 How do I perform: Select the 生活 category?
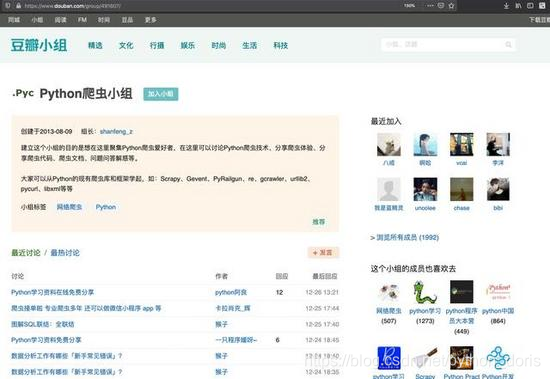point(249,45)
